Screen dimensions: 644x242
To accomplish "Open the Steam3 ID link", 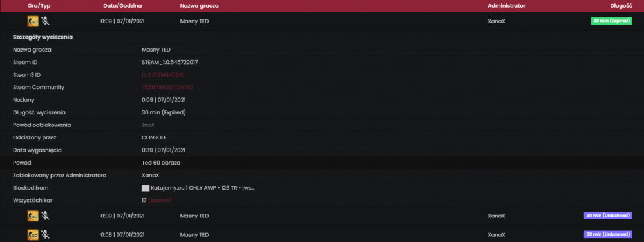I will pos(163,74).
